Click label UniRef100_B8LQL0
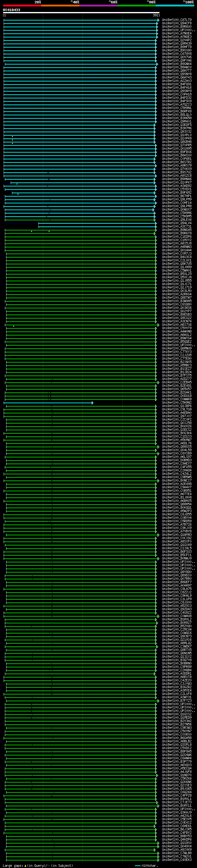Screen dimensions: 197x868 [177, 115]
